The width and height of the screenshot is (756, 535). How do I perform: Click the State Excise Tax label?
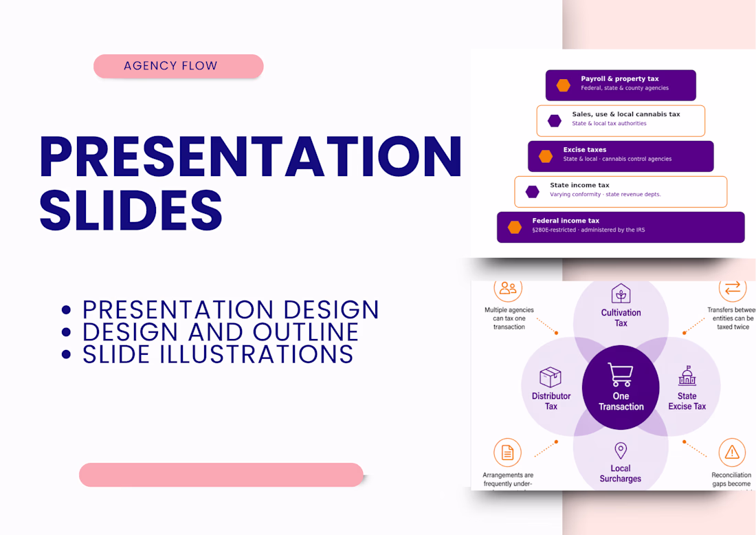(x=687, y=402)
